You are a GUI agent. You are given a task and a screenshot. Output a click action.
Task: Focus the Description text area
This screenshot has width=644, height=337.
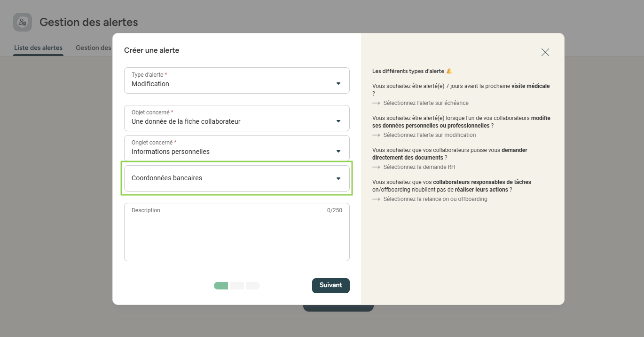coord(236,235)
